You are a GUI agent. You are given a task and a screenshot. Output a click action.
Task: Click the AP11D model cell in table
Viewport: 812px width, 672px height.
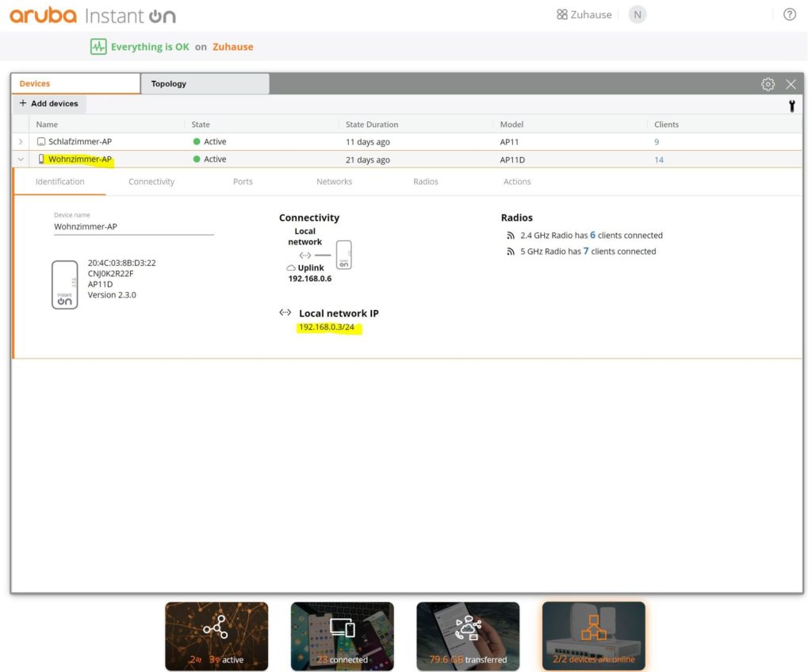point(512,159)
